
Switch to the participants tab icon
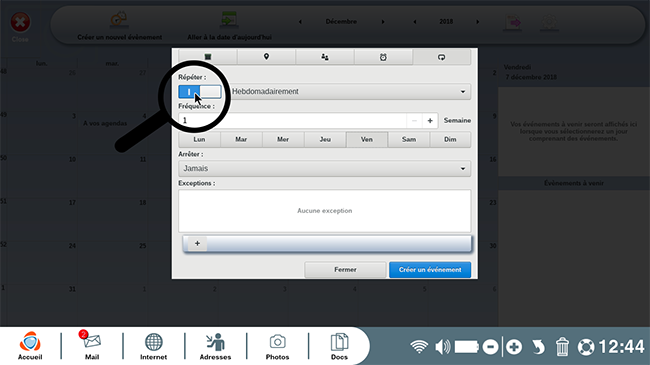[325, 57]
